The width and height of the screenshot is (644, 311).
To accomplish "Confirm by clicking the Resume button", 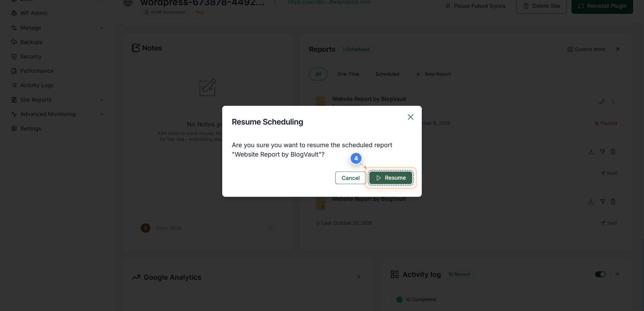I will coord(391,178).
